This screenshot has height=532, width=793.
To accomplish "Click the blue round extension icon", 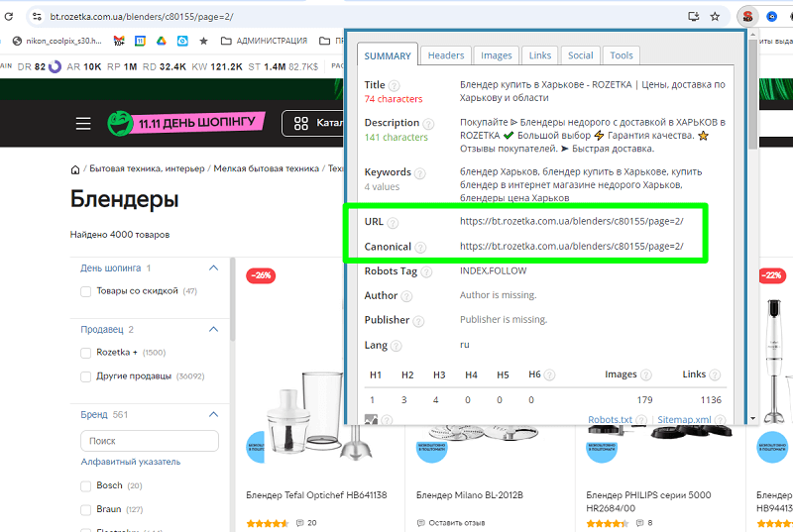I will pyautogui.click(x=771, y=16).
